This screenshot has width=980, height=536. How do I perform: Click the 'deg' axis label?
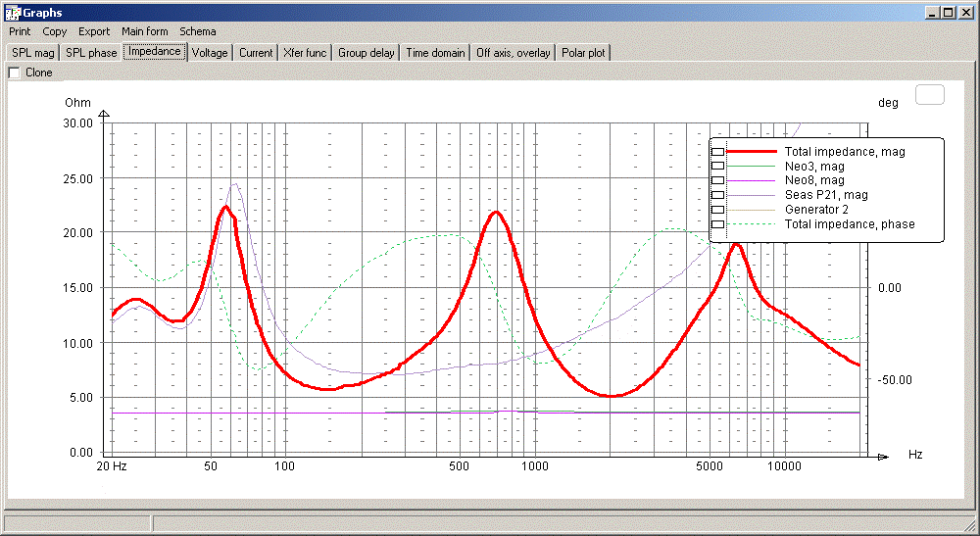pos(888,103)
